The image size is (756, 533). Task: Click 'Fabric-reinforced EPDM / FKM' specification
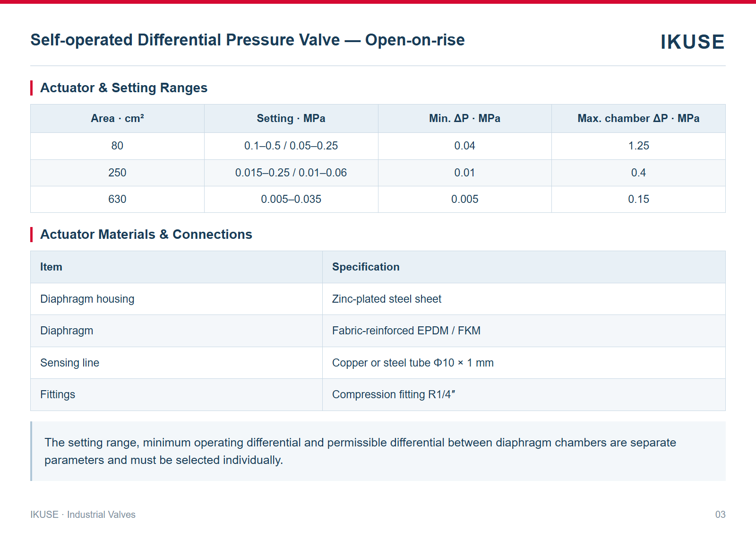tap(406, 331)
